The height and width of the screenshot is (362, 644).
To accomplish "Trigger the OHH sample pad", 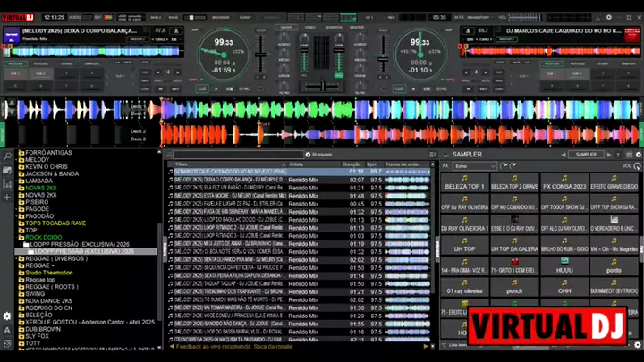I will (x=564, y=287).
